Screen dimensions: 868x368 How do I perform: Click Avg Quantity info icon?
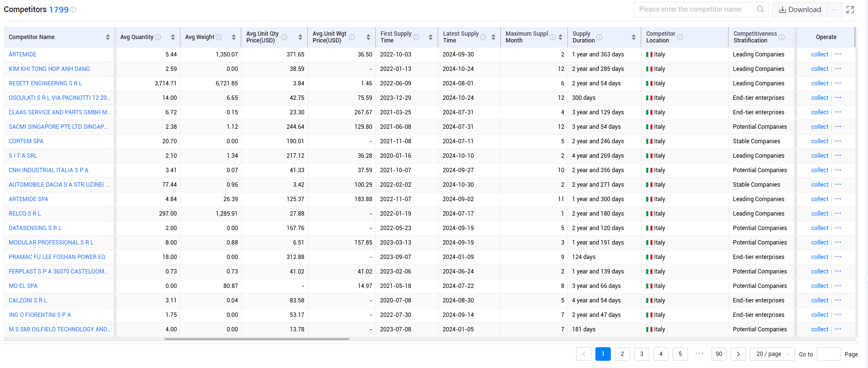[x=158, y=37]
